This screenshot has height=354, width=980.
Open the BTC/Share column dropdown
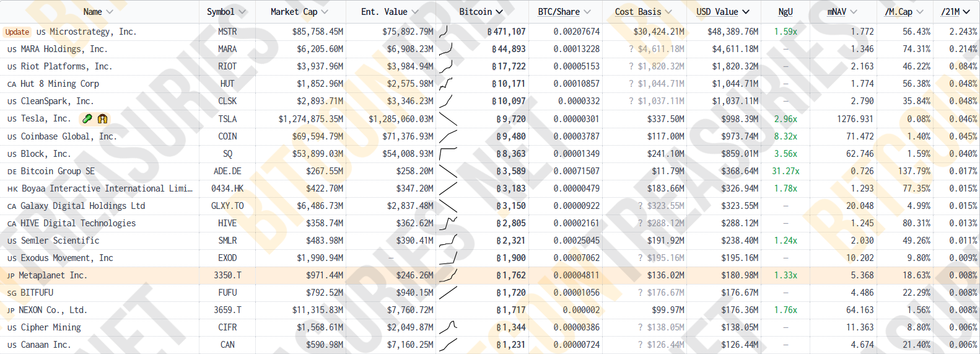[x=587, y=12]
